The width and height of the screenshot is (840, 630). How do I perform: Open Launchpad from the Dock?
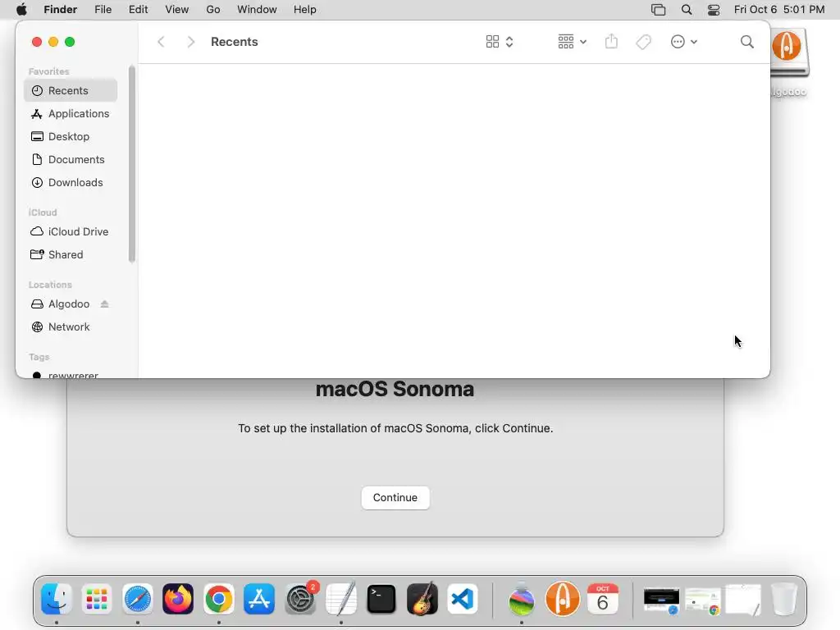(97, 599)
